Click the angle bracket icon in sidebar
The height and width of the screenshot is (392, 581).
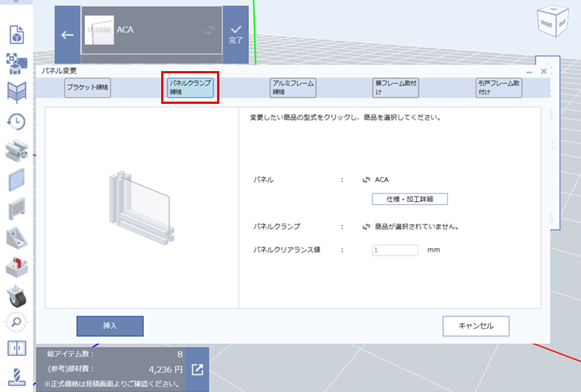(16, 237)
